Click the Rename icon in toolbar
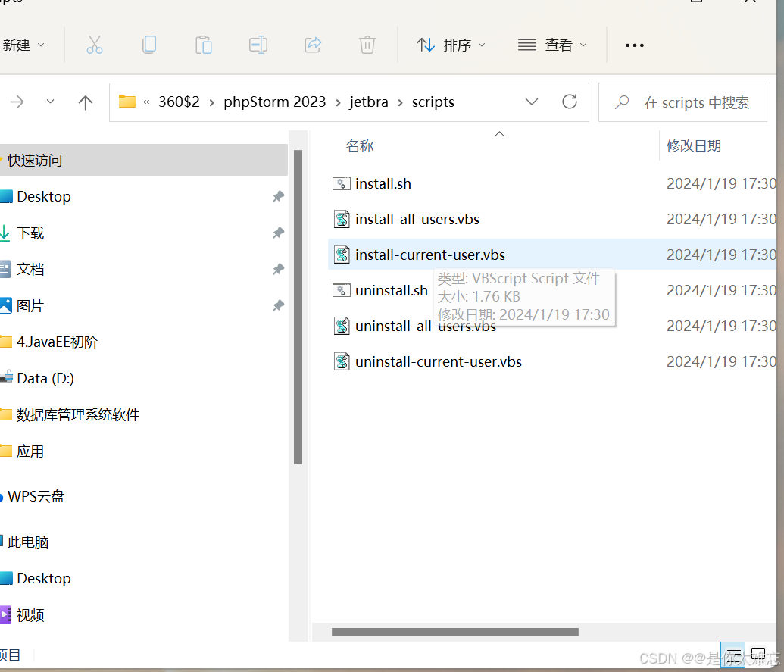This screenshot has width=784, height=672. coord(258,45)
